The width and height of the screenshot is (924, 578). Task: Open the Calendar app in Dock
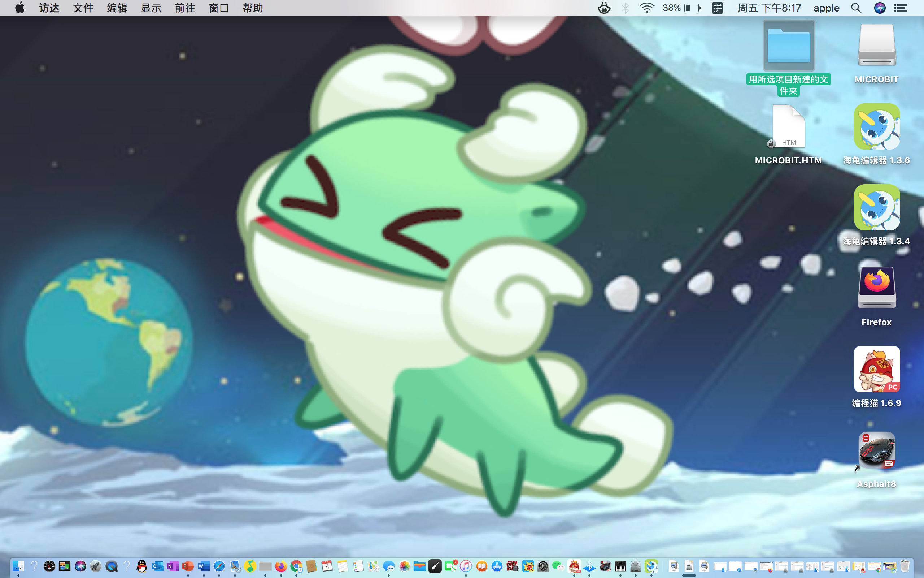[327, 566]
